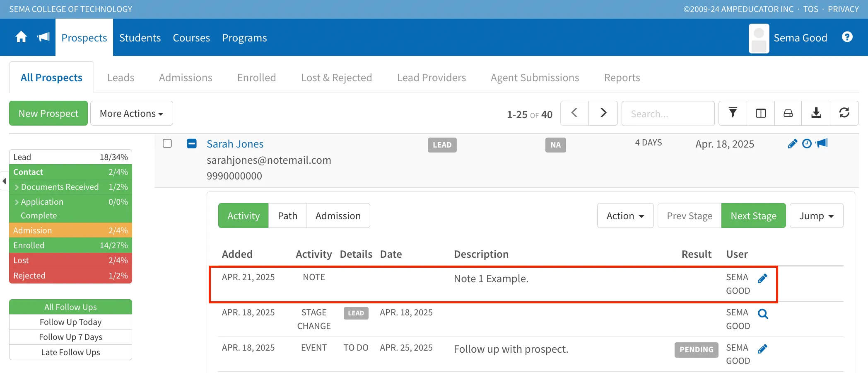Filter by the Admission stage
The image size is (868, 373).
click(70, 230)
